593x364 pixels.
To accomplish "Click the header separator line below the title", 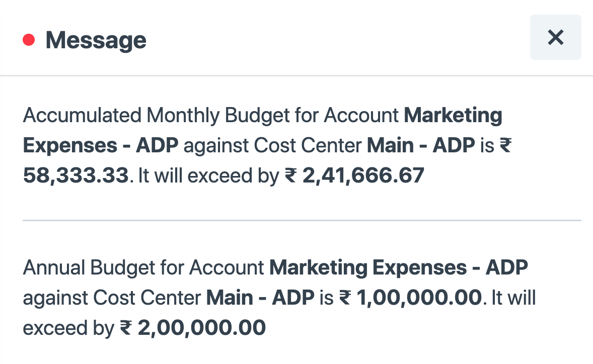I will (x=296, y=76).
